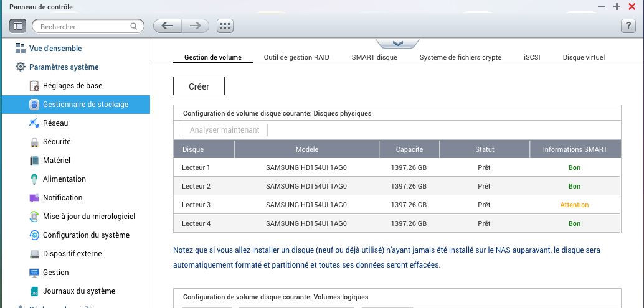Click SAMSUNG HD154UI 1AG0 model in Lecteur 2 row

pyautogui.click(x=306, y=186)
